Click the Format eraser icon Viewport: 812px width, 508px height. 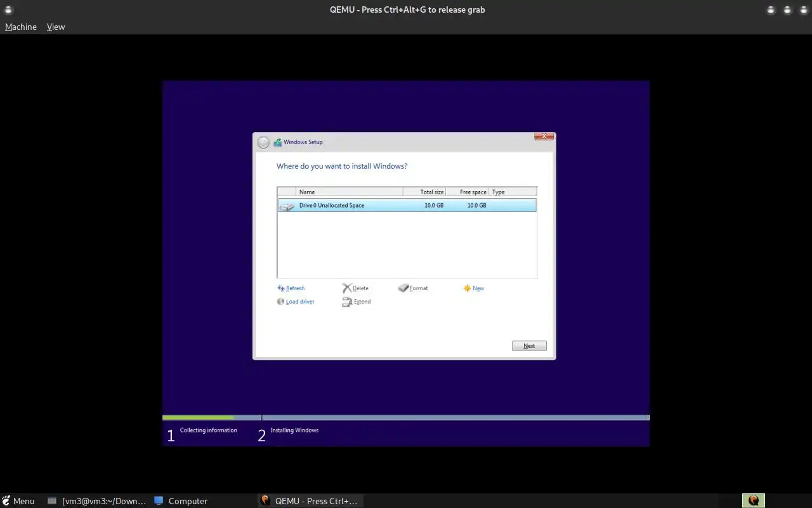click(x=403, y=288)
